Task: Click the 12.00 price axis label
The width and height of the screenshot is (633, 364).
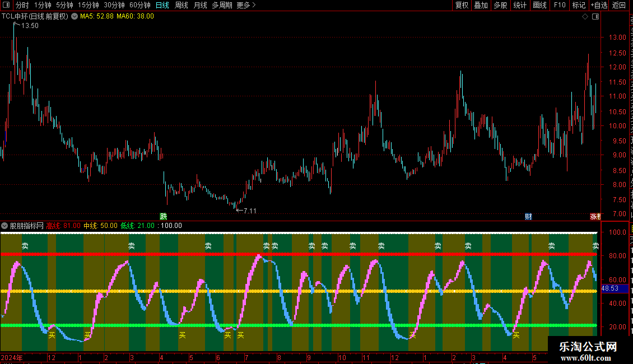Action: pos(617,67)
